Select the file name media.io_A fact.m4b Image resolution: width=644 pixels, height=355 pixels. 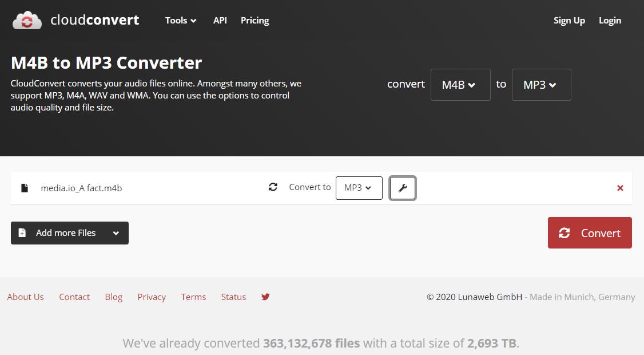(81, 188)
